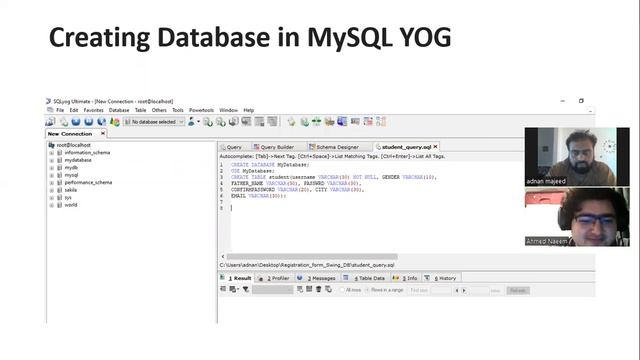
Task: Click the blue-purple toolbar icon
Action: 342,122
